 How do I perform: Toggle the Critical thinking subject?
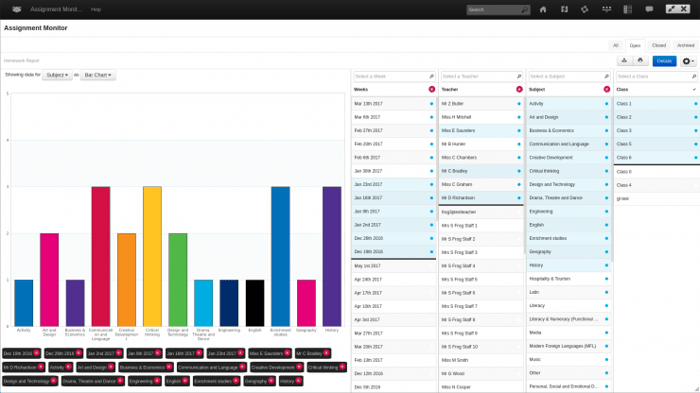click(x=568, y=171)
